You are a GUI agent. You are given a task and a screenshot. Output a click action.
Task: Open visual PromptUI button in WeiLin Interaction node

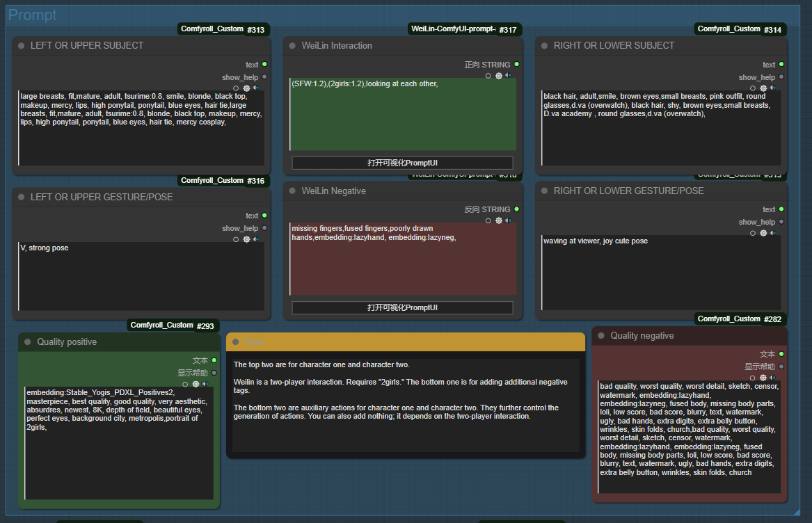click(402, 163)
